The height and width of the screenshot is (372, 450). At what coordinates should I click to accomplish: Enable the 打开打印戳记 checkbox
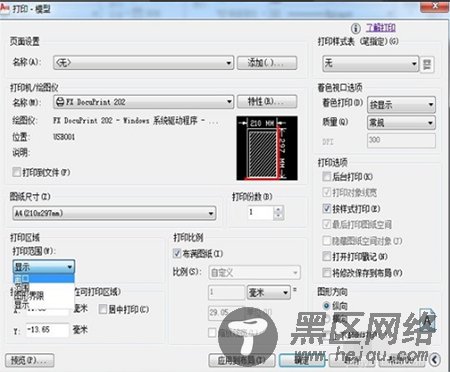pos(327,256)
